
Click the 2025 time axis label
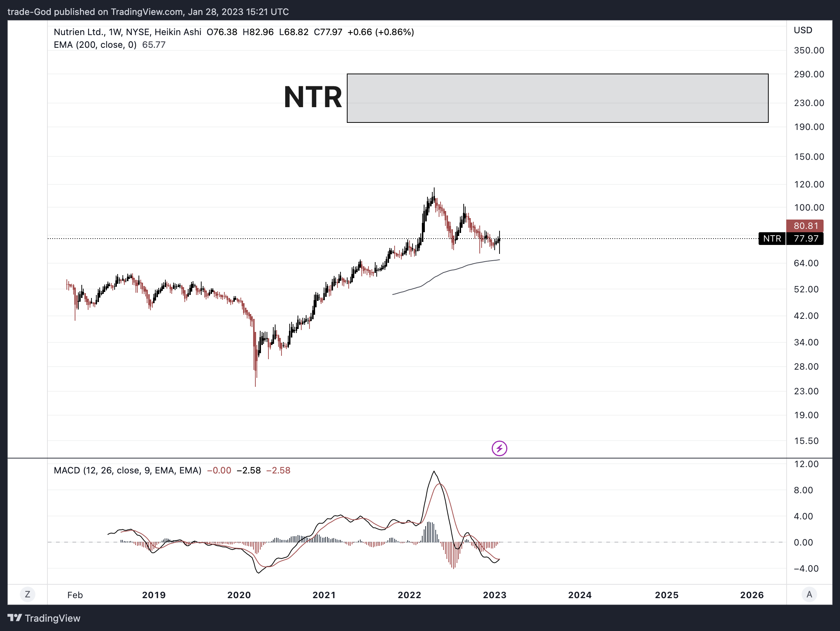666,595
